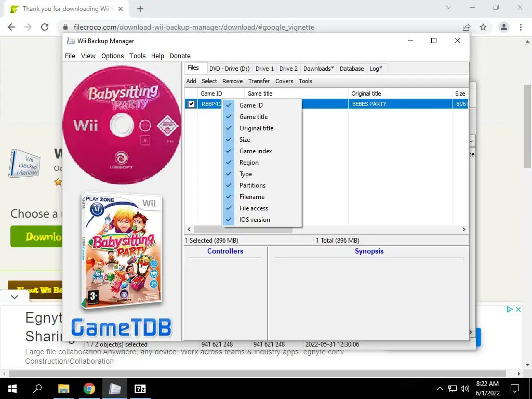Click the Wii Backup Manager title icon

71,41
